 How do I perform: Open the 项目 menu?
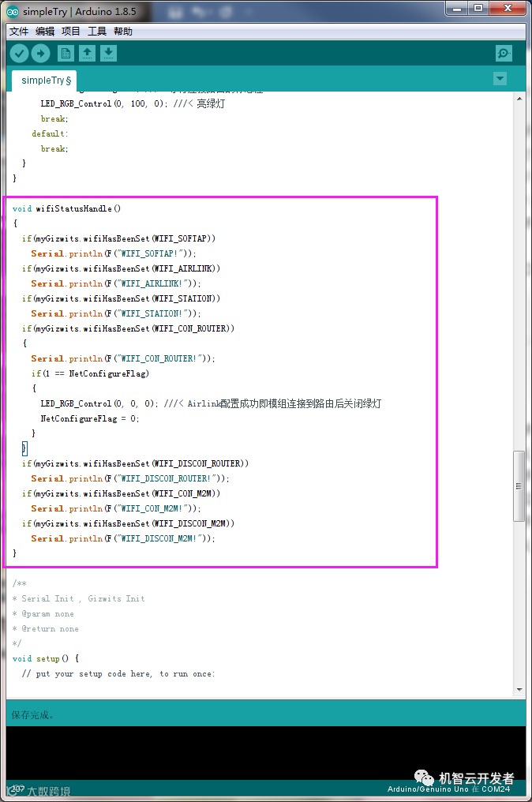click(x=70, y=32)
